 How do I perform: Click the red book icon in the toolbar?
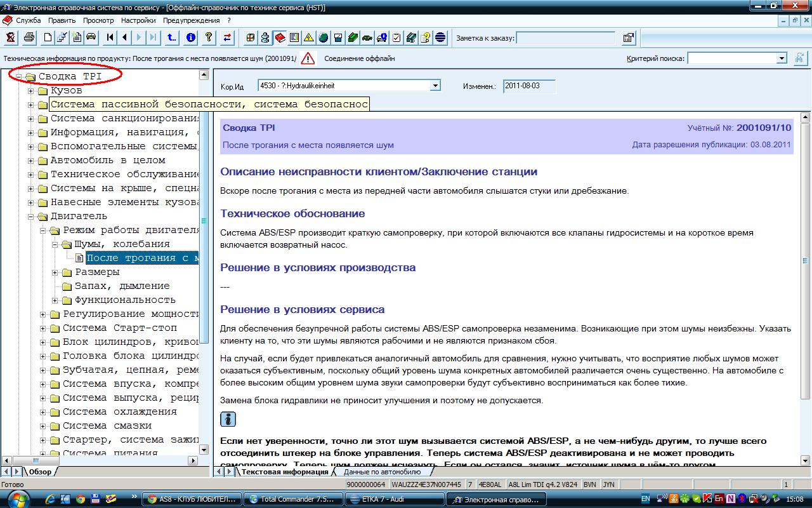click(280, 37)
